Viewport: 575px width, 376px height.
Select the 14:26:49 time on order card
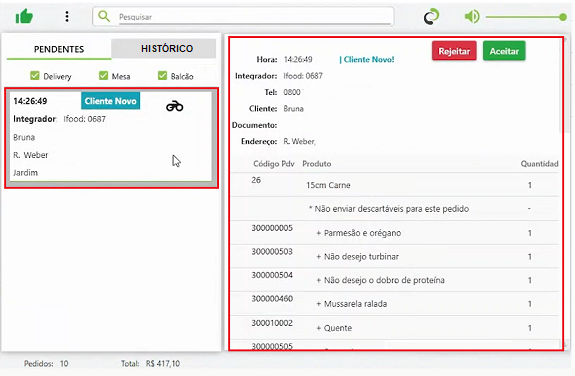click(x=30, y=101)
